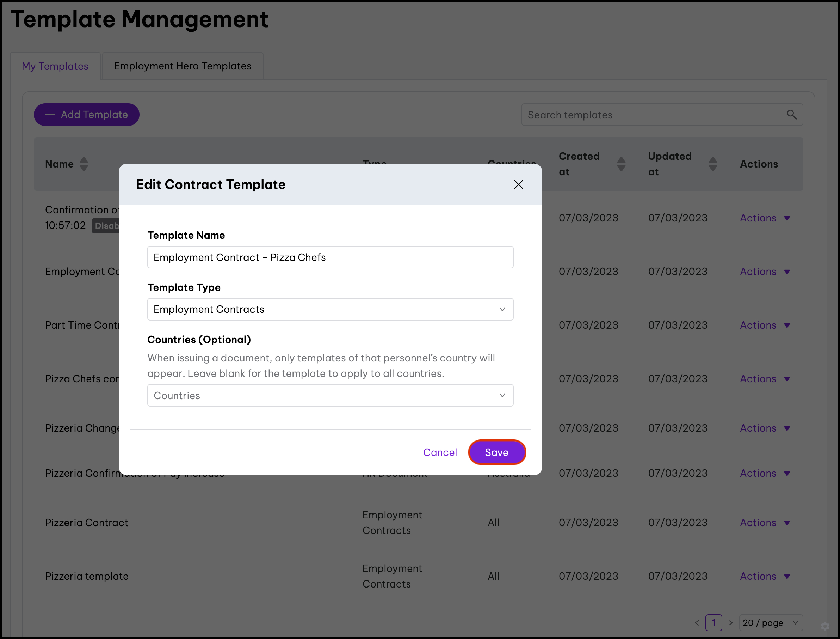840x639 pixels.
Task: Cancel editing the contract template
Action: point(440,452)
